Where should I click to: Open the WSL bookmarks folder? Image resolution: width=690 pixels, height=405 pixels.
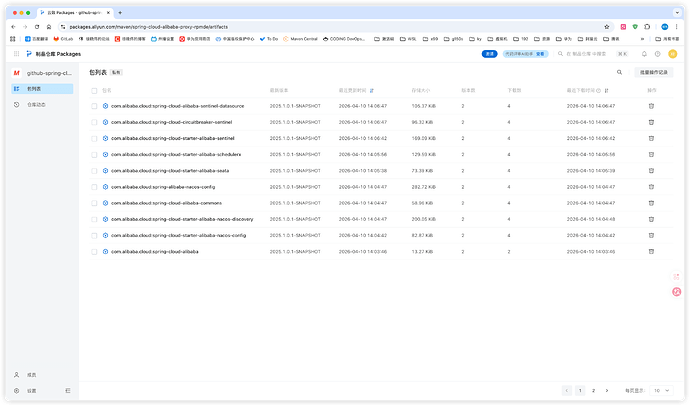coord(408,39)
